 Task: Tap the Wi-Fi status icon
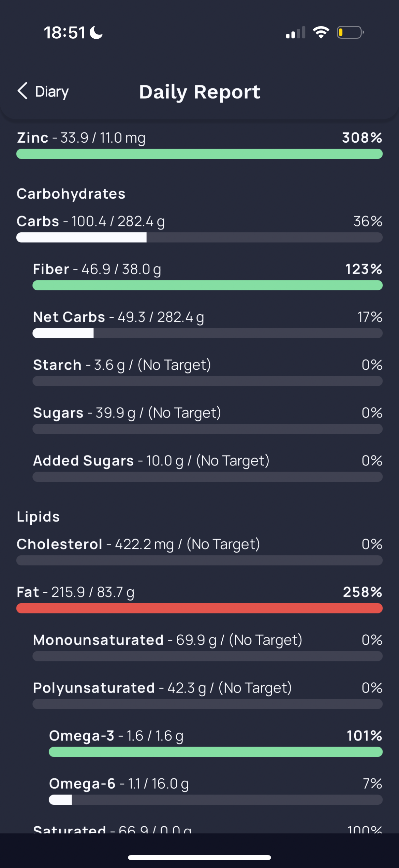click(x=321, y=32)
